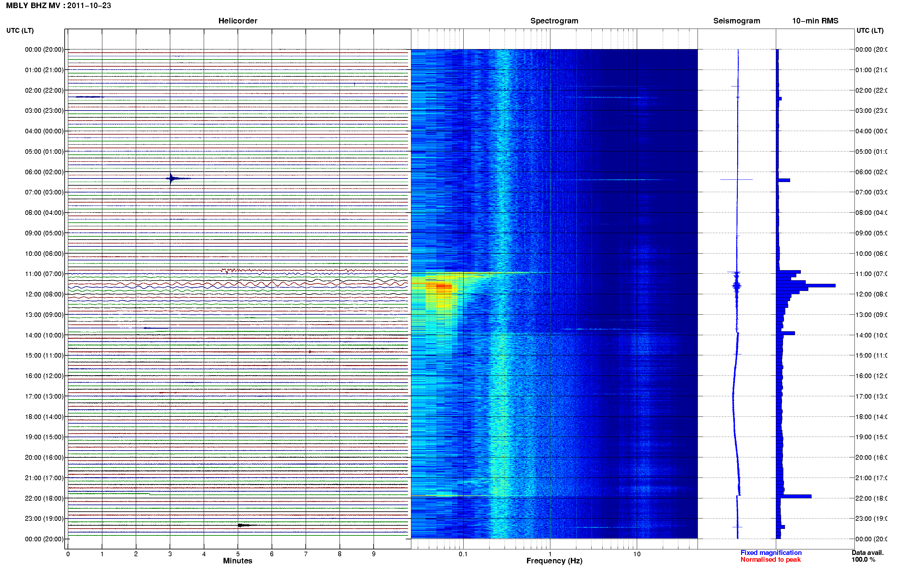
Task: Click the blue "Fixed magnification" legend text
Action: coord(771,553)
